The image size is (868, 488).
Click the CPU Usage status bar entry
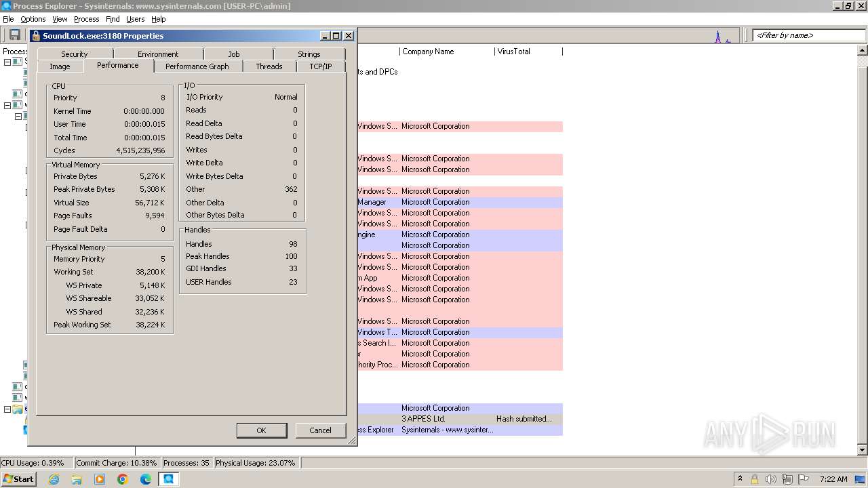pyautogui.click(x=36, y=463)
